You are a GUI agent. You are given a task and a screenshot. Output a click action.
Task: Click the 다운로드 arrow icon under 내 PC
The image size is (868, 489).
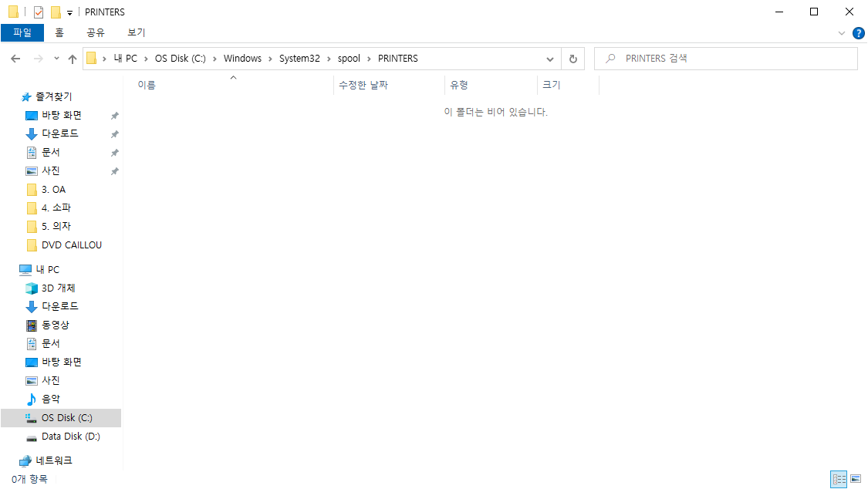pos(32,307)
